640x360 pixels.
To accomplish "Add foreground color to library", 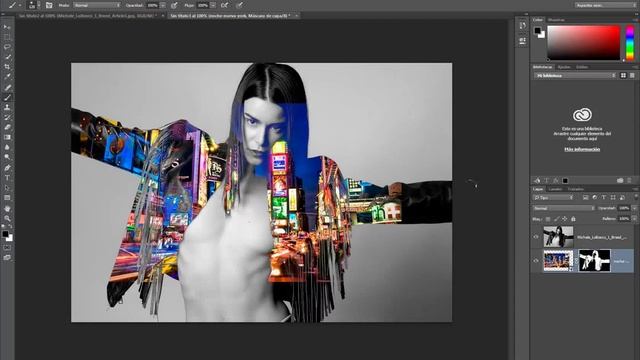I will (565, 180).
